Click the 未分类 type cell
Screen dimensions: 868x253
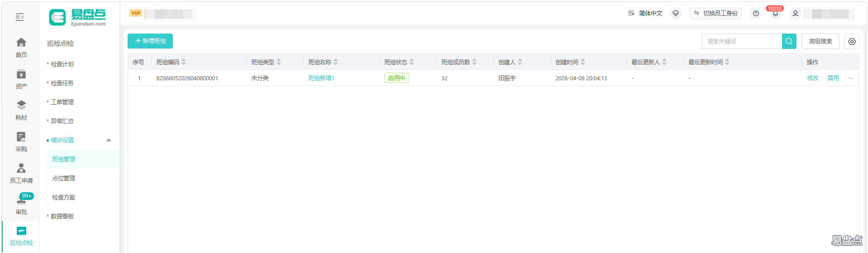(x=260, y=78)
